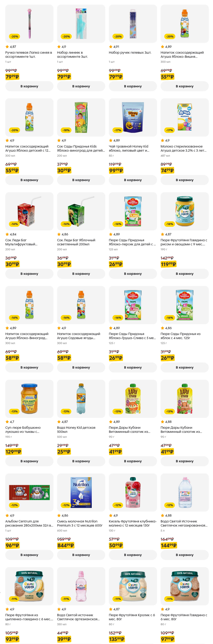Viewport: 213px width, 644px height.
Task: Open the Ручка гелевая Лапка product image
Action: tap(29, 23)
